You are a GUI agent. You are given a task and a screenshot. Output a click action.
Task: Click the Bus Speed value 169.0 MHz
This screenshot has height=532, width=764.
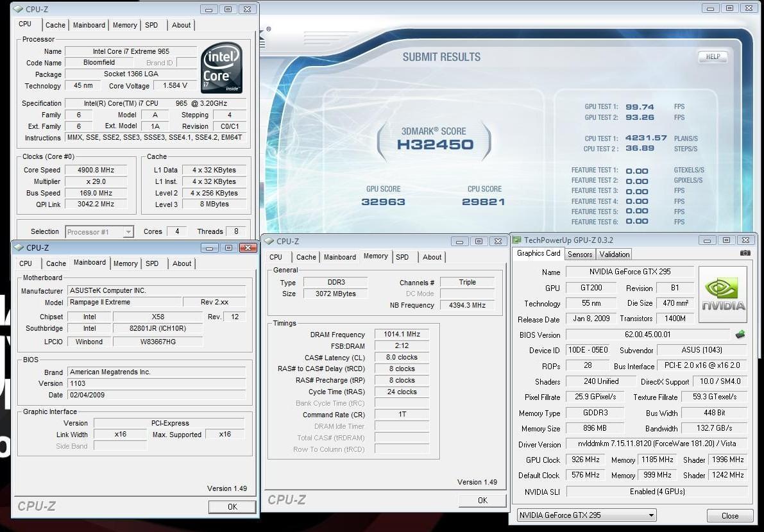96,193
